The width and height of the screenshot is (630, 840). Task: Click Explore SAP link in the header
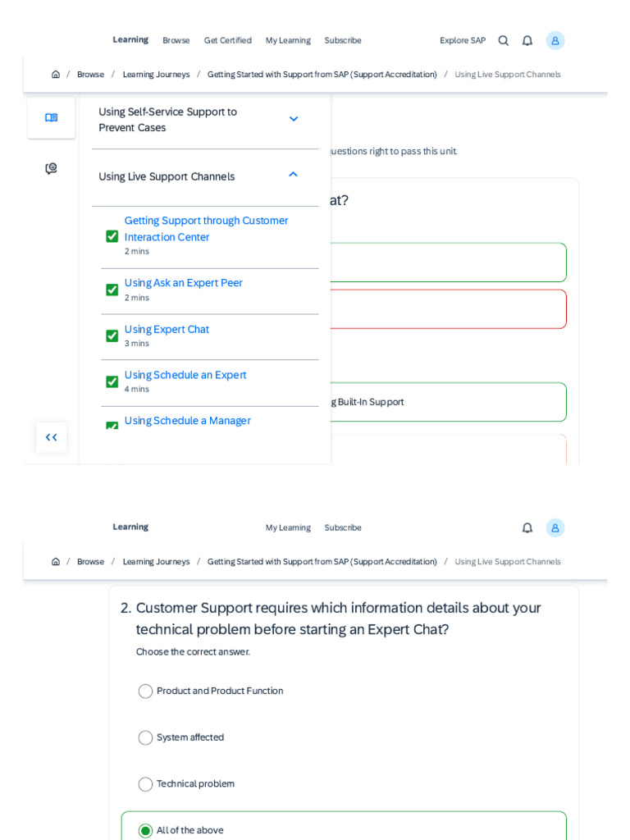[463, 41]
